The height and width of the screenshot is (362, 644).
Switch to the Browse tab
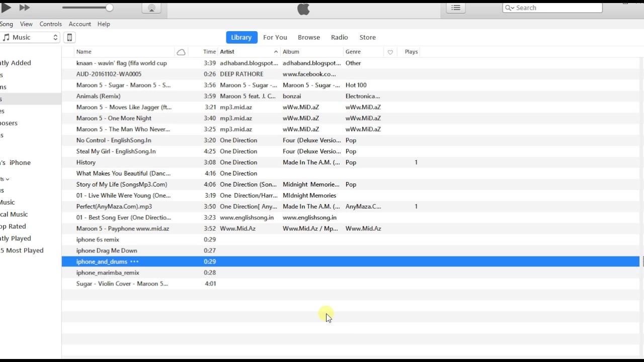[x=309, y=37]
